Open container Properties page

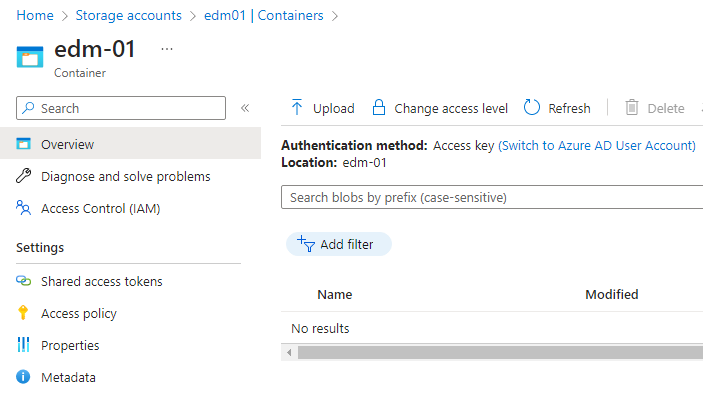[x=70, y=346]
